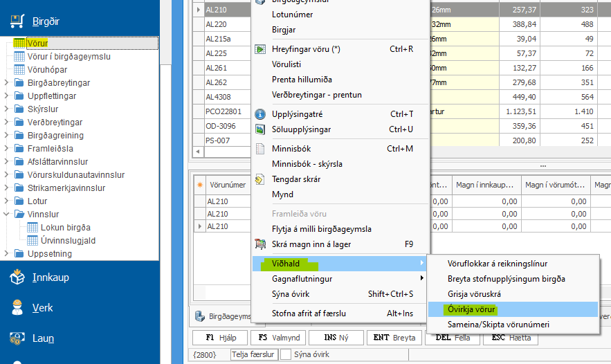Viewport: 611px width, 364px height.
Task: Click the Laun payroll icon
Action: pos(17,338)
